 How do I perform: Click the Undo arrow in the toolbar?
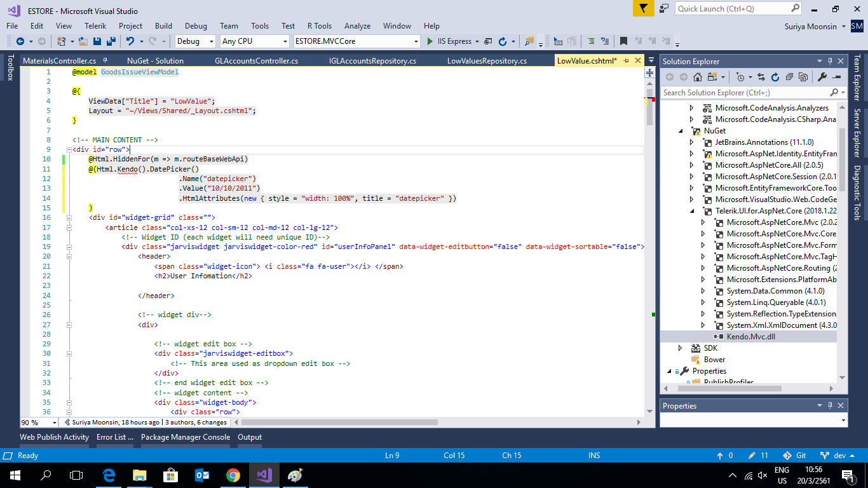130,41
